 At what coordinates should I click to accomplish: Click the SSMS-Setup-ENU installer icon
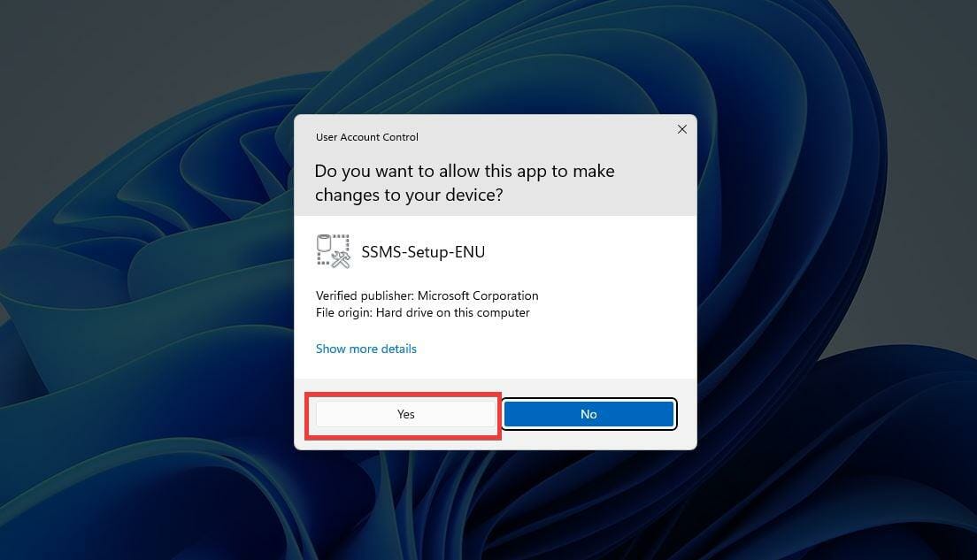[x=334, y=251]
